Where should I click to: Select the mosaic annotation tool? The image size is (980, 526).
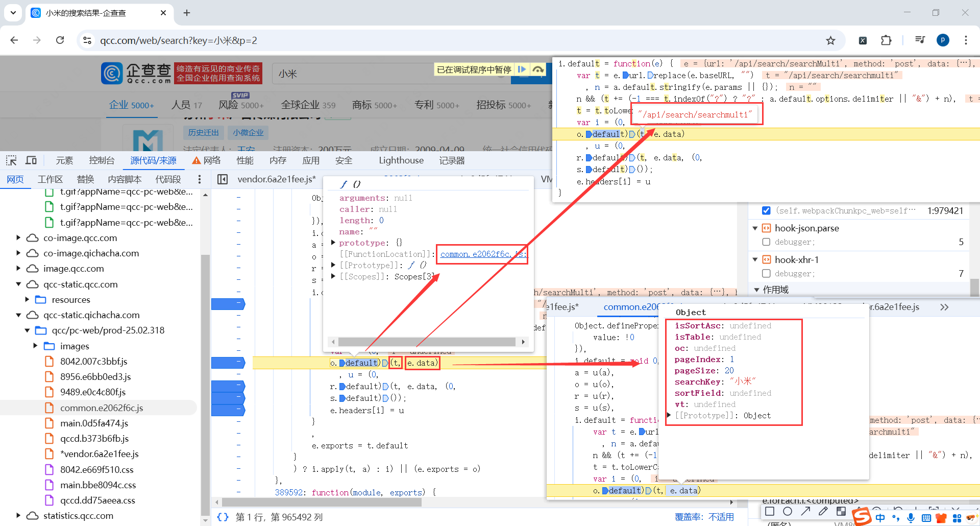click(x=841, y=511)
